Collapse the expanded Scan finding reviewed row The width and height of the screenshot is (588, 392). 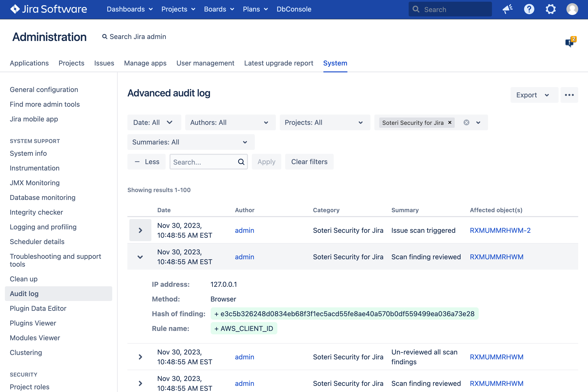(x=140, y=257)
